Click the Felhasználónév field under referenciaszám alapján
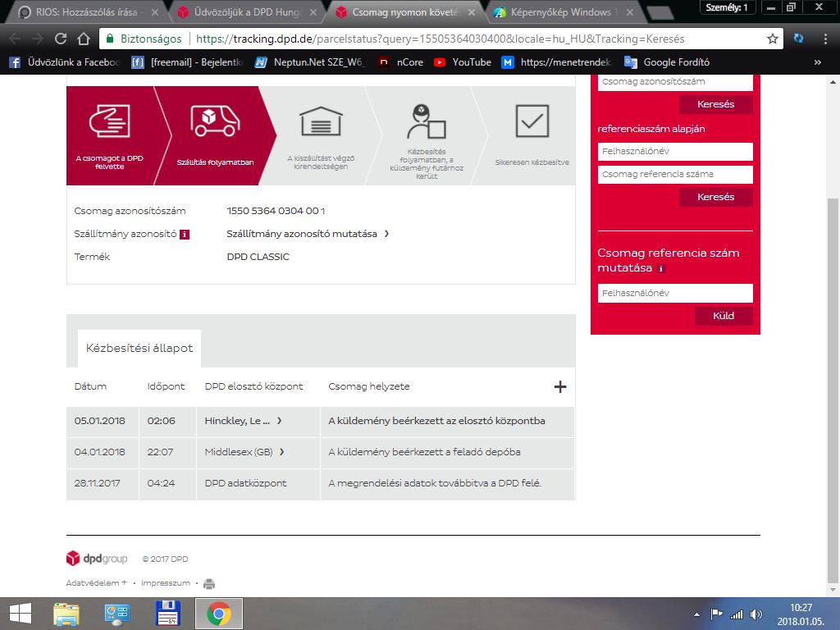The height and width of the screenshot is (630, 840). (x=675, y=152)
